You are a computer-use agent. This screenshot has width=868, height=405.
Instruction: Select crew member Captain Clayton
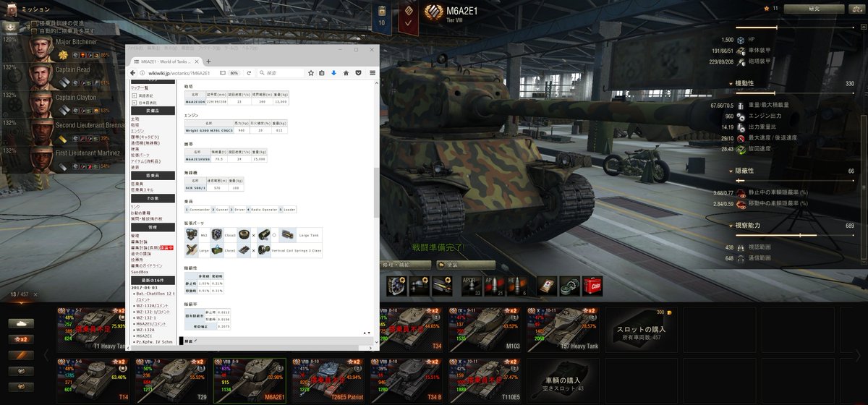coord(64,103)
